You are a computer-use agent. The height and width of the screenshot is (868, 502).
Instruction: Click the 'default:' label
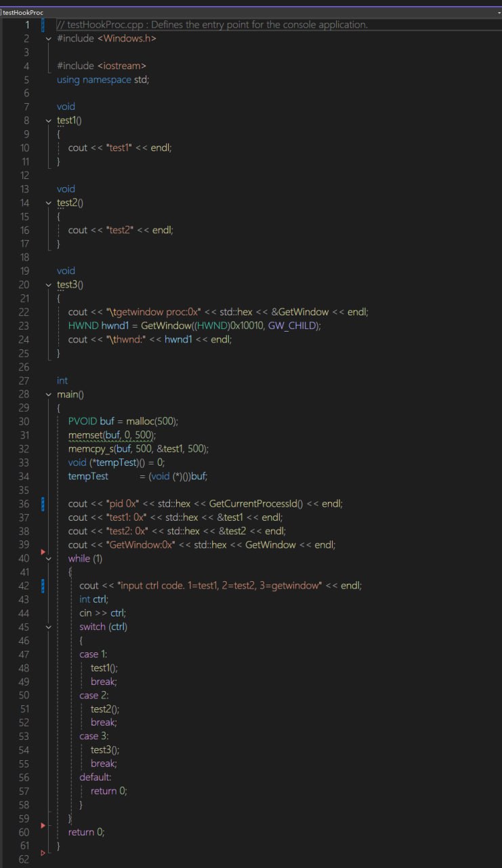point(96,777)
